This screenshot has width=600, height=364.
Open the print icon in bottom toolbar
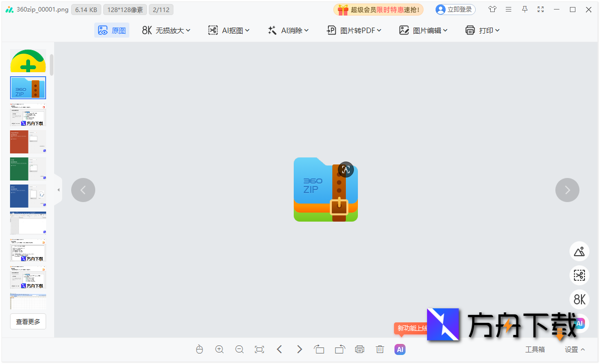click(x=359, y=349)
